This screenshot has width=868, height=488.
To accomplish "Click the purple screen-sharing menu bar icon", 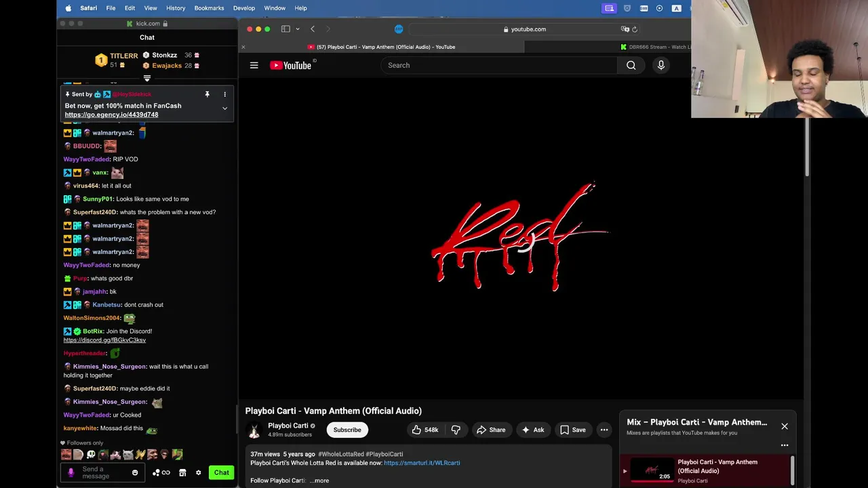I will [x=610, y=8].
